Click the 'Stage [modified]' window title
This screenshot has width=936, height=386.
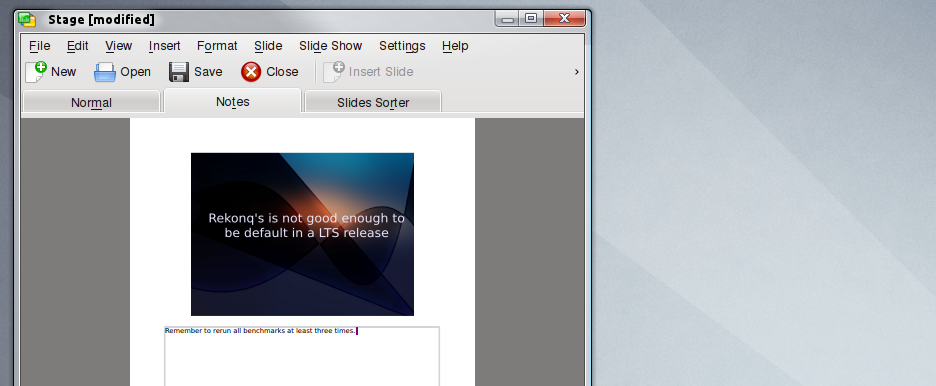[x=101, y=20]
